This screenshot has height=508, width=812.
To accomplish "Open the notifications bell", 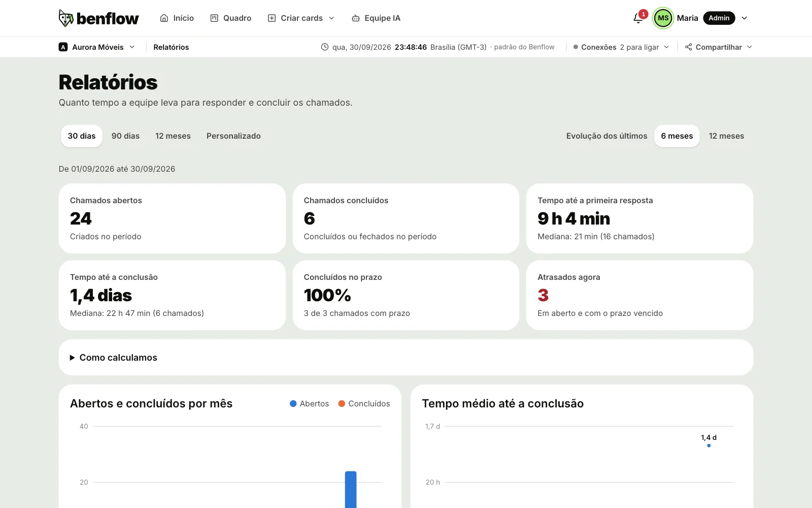I will 638,18.
